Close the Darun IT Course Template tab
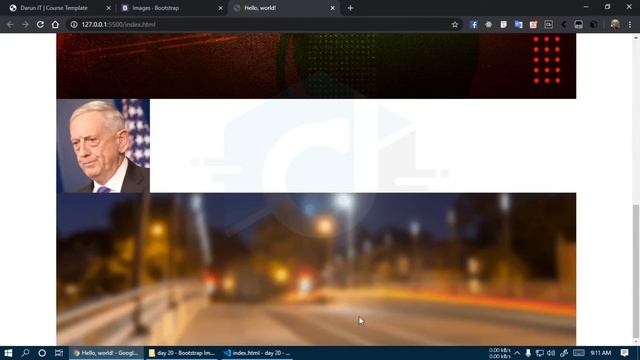 (109, 8)
